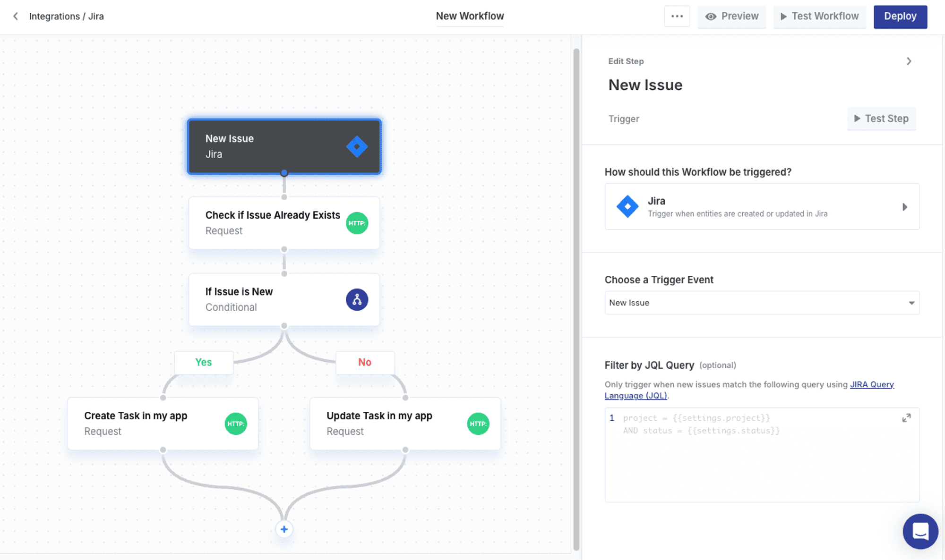Click the Test Step button
Screen dimensions: 945x560
click(881, 119)
